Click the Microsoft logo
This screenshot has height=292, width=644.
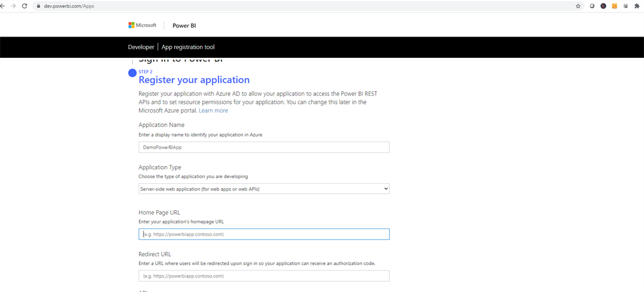pyautogui.click(x=142, y=25)
